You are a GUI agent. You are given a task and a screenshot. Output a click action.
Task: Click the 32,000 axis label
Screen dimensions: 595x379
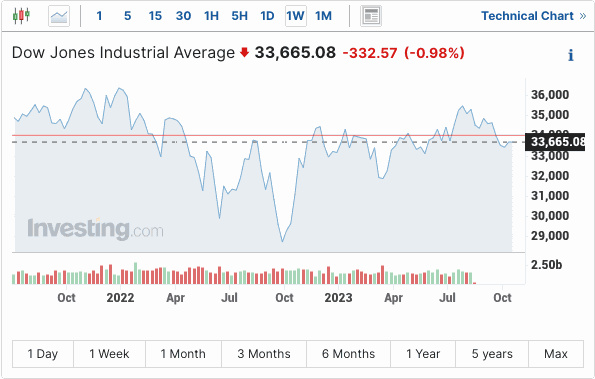[550, 176]
